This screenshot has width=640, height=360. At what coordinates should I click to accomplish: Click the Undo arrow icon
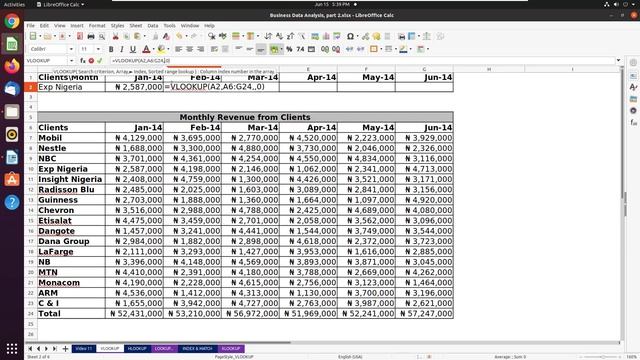coord(179,36)
